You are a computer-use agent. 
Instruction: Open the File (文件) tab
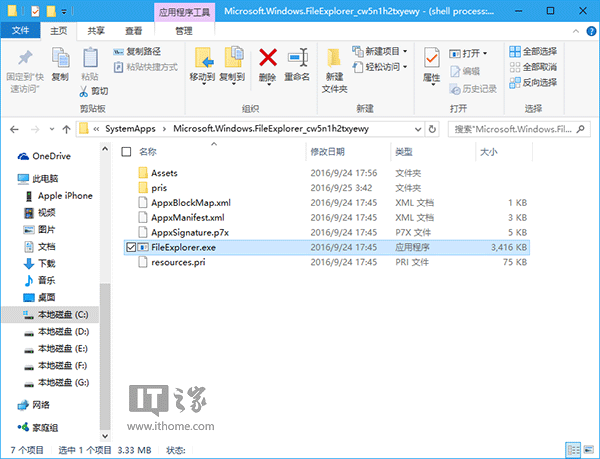[x=20, y=30]
